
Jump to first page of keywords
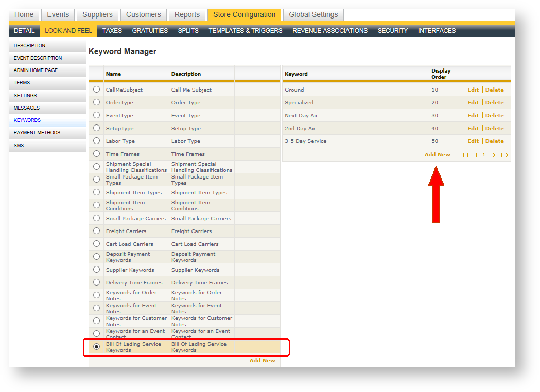point(466,154)
